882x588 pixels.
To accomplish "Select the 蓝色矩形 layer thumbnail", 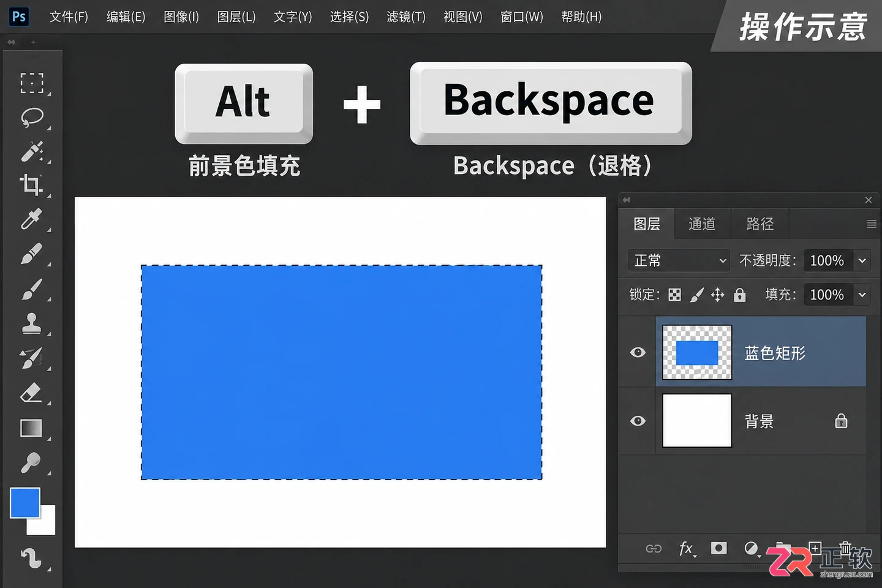I will pos(697,352).
